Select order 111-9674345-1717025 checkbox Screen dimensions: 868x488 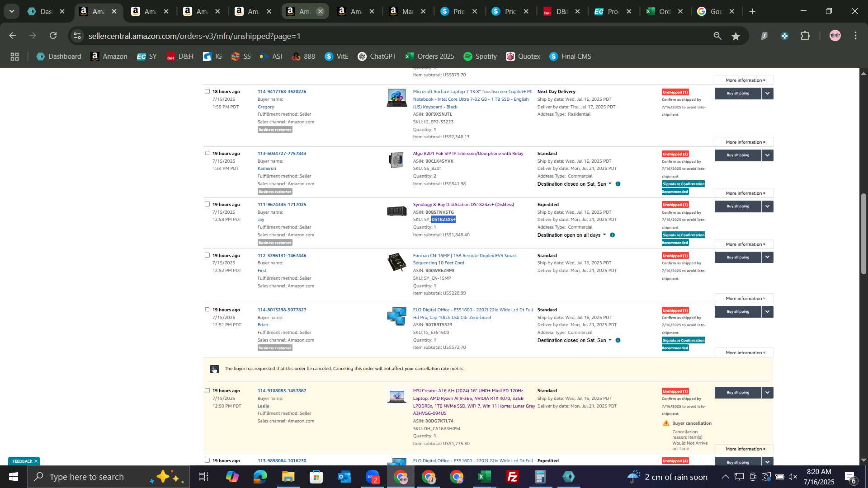tap(207, 204)
